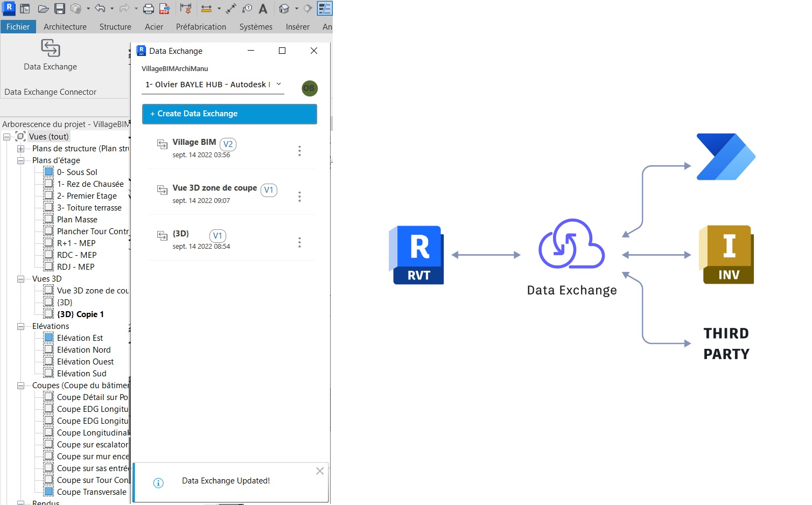Toggle the Elévation Est view box
Image resolution: width=812 pixels, height=505 pixels.
(x=48, y=338)
